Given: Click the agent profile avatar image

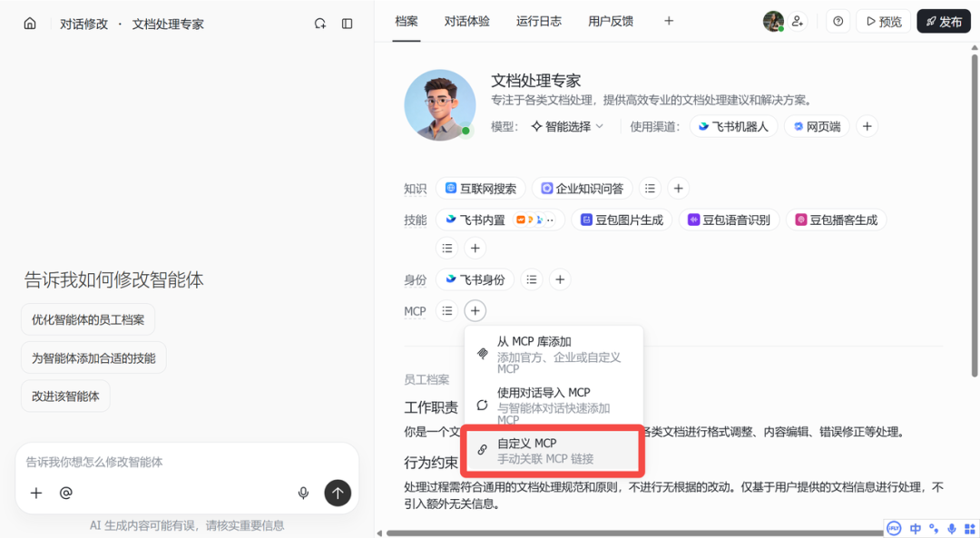Looking at the screenshot, I should (x=440, y=105).
